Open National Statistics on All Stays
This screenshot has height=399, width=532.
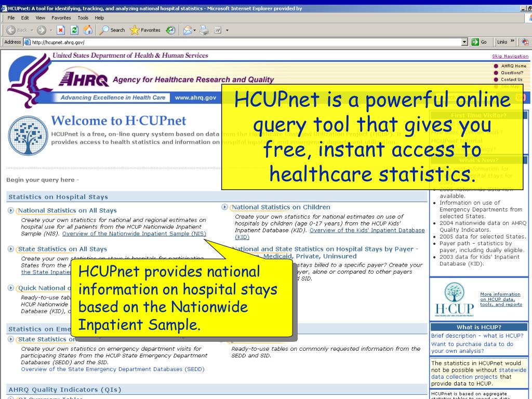67,211
